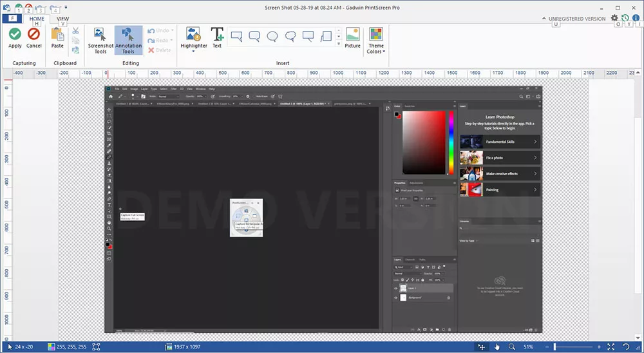The width and height of the screenshot is (644, 353).
Task: Open settings via the gear icon
Action: 614,18
